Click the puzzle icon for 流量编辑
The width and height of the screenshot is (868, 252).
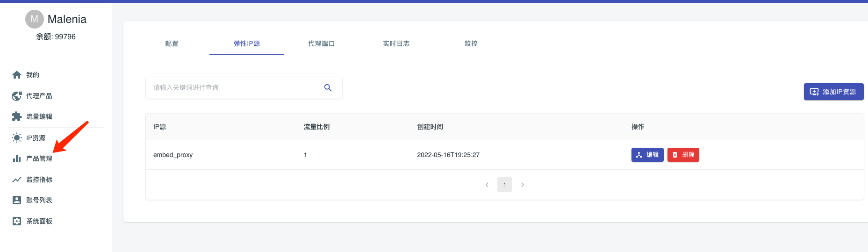pos(17,116)
